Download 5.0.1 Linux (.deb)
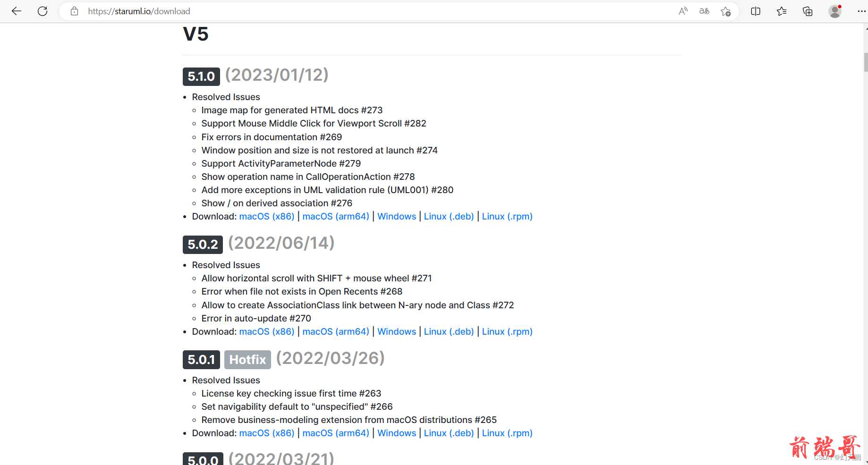 point(449,433)
